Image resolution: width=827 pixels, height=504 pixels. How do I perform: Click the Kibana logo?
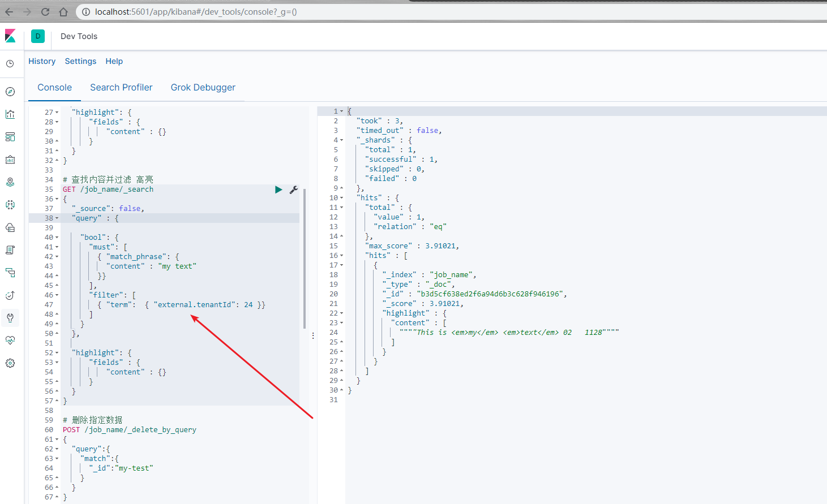coord(11,36)
